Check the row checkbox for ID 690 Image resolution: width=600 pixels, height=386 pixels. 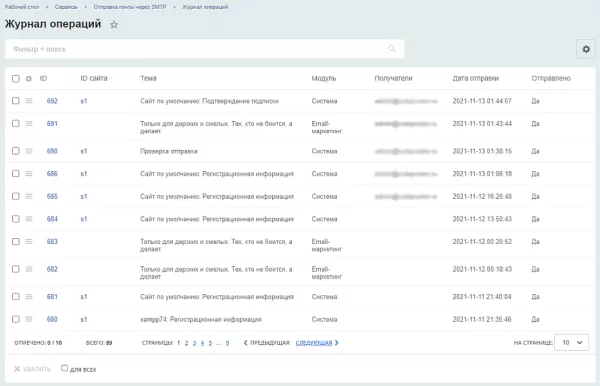(x=16, y=151)
